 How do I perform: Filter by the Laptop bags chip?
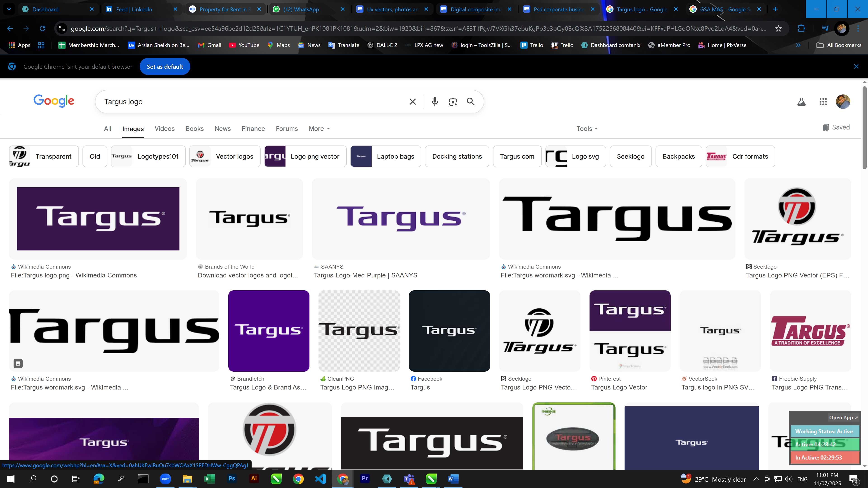tap(386, 156)
